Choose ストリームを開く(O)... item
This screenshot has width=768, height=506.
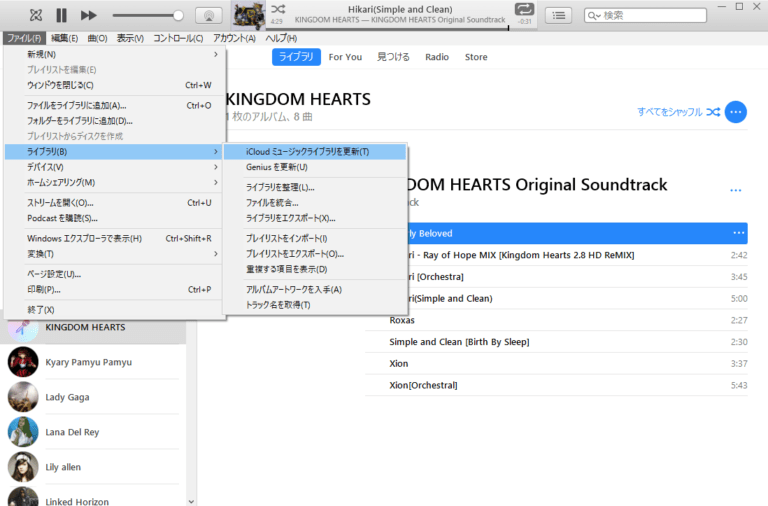115,203
